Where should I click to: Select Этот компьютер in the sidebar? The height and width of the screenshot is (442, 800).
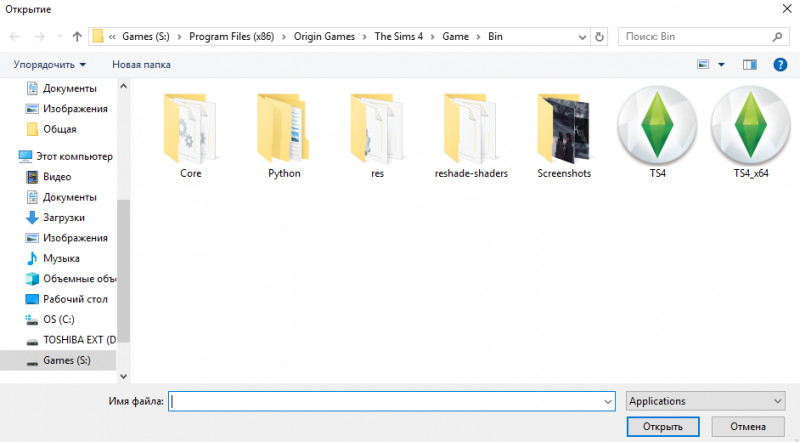tap(65, 156)
